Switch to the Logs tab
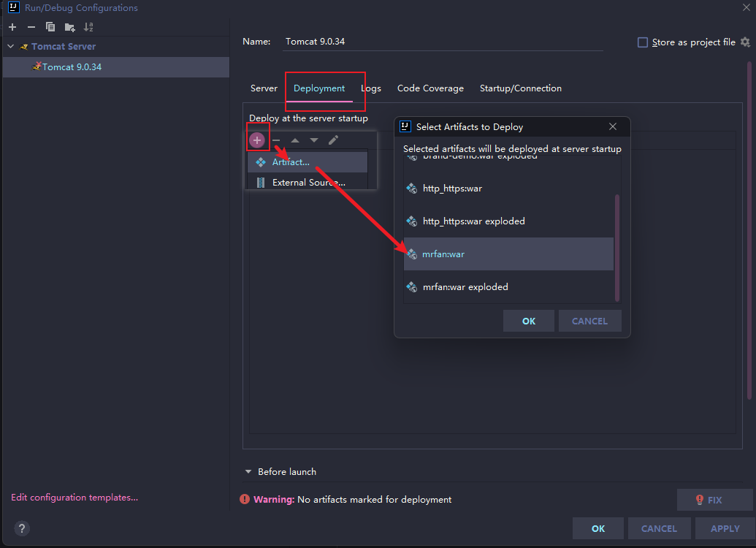Image resolution: width=756 pixels, height=548 pixels. pos(371,88)
